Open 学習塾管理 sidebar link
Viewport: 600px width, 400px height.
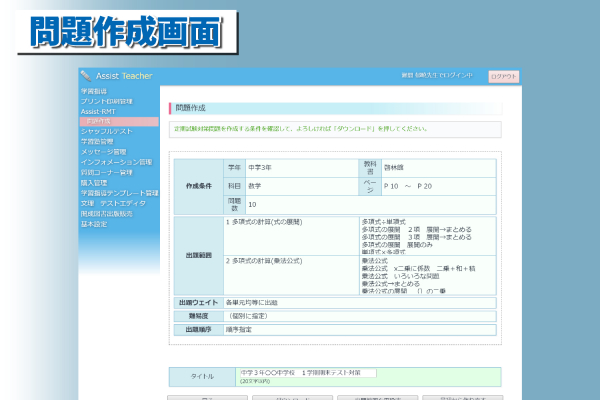[x=97, y=142]
